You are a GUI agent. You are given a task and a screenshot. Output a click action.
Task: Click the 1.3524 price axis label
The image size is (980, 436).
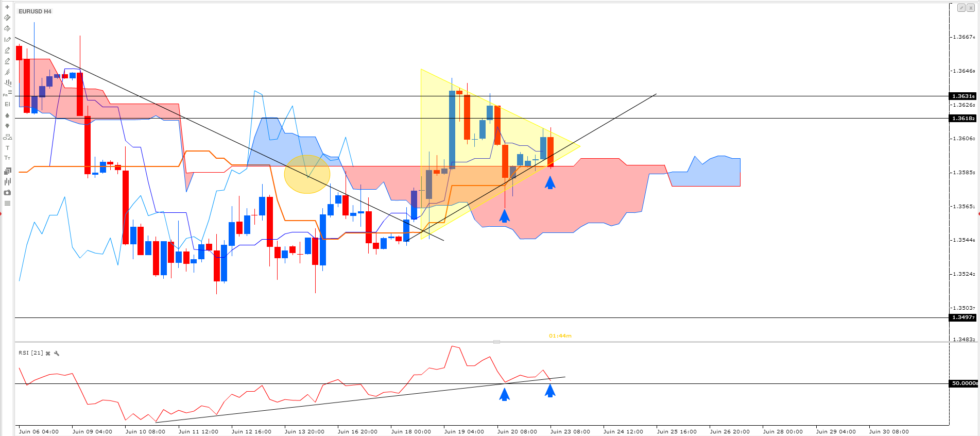coord(964,274)
